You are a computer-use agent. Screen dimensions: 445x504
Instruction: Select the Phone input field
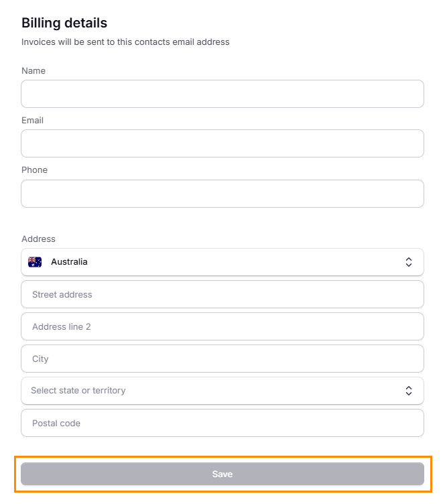[x=222, y=194]
